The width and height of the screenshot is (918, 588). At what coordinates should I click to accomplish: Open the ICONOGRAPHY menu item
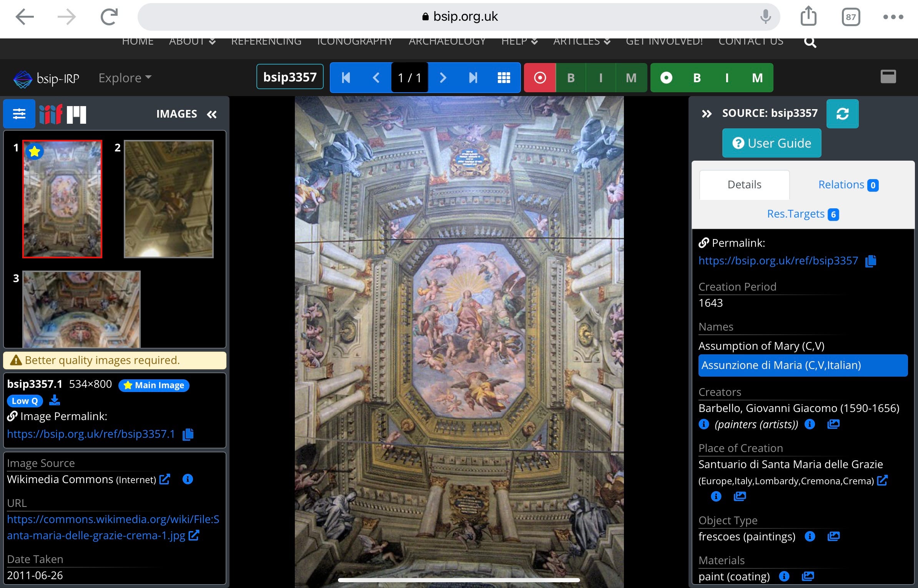tap(355, 42)
